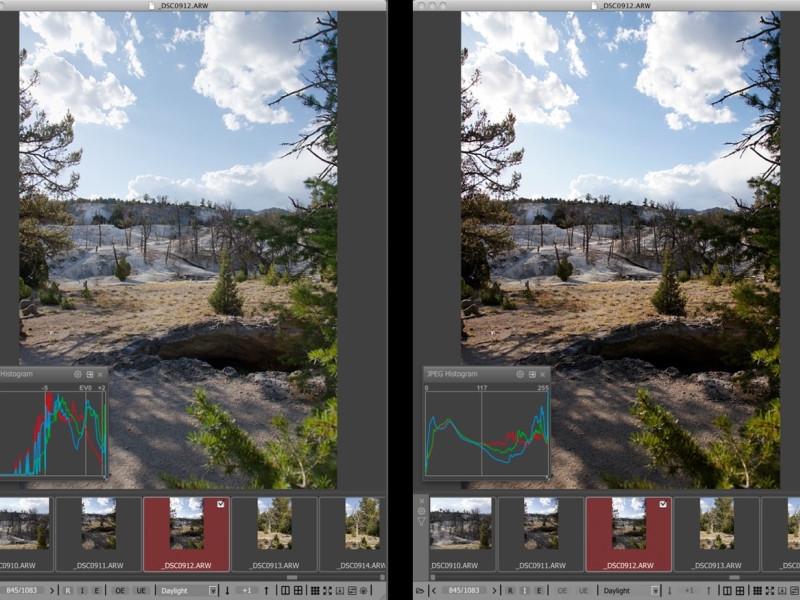
Task: Select _DSC0912.ARW thumbnail in left filmstrip
Action: pyautogui.click(x=186, y=534)
